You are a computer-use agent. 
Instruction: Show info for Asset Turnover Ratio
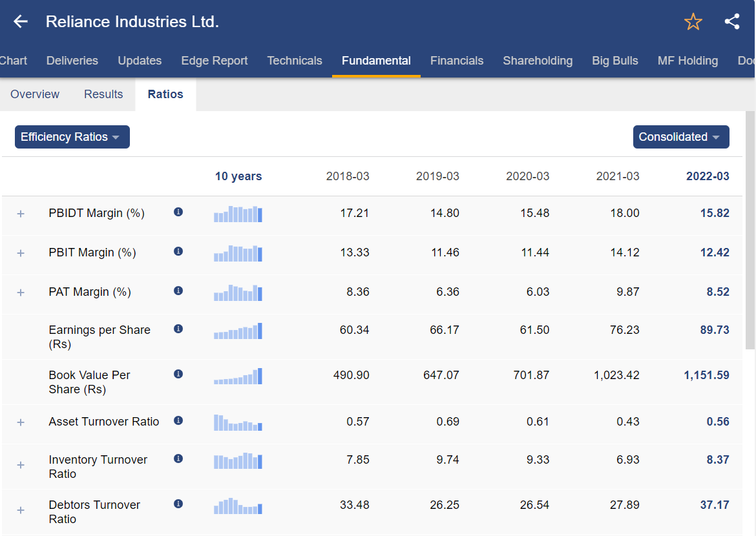tap(178, 420)
